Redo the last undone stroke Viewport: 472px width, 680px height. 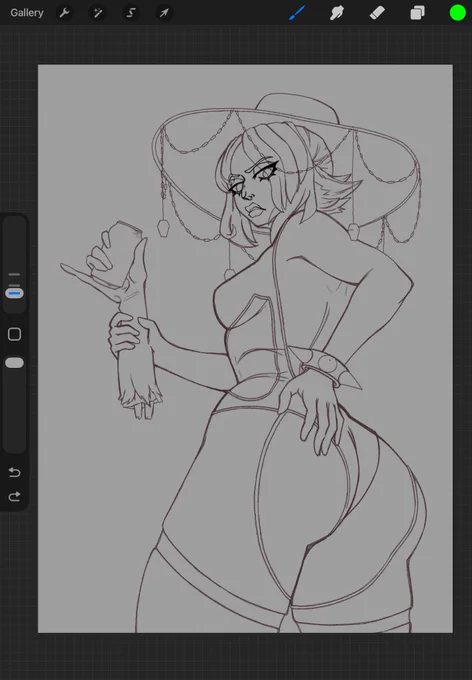tap(14, 496)
